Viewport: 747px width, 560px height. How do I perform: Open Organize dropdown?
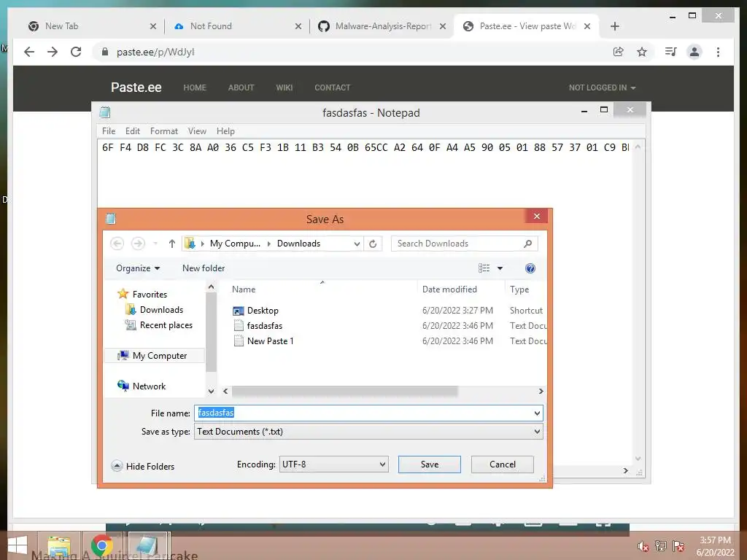point(138,268)
